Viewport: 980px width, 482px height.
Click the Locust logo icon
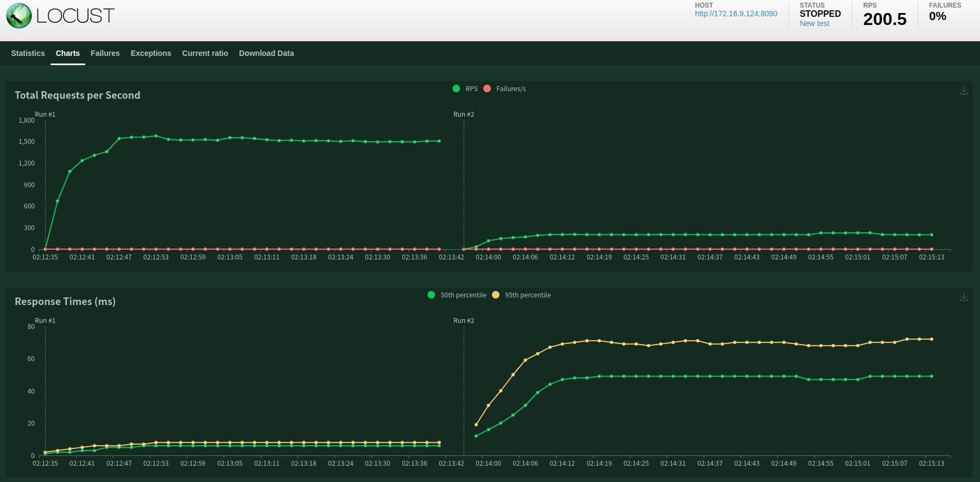tap(19, 16)
